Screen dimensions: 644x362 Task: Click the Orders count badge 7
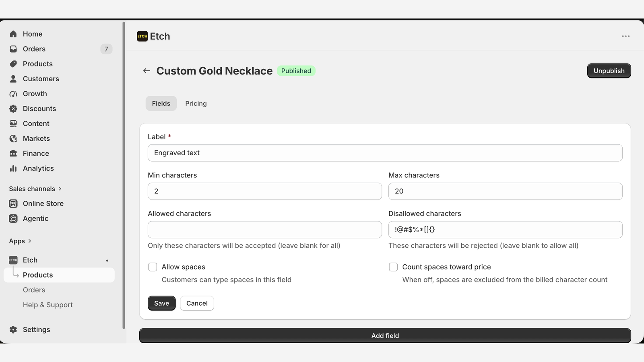[106, 49]
